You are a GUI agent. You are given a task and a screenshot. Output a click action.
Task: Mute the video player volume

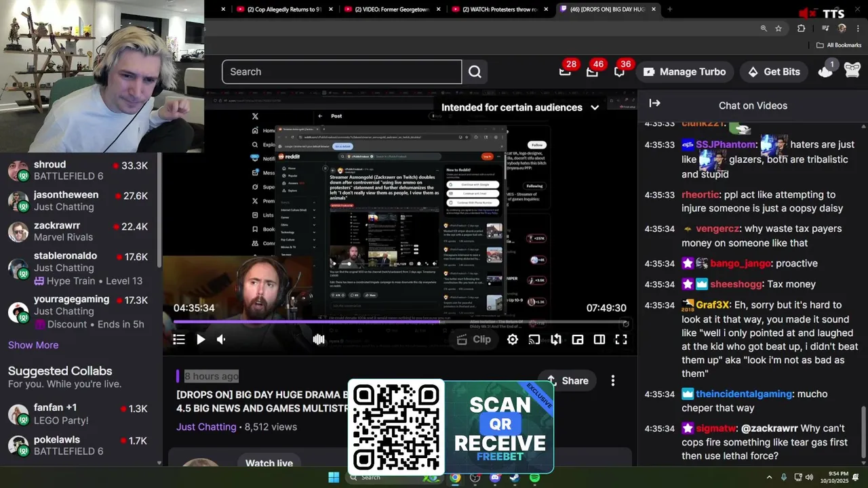click(x=221, y=340)
